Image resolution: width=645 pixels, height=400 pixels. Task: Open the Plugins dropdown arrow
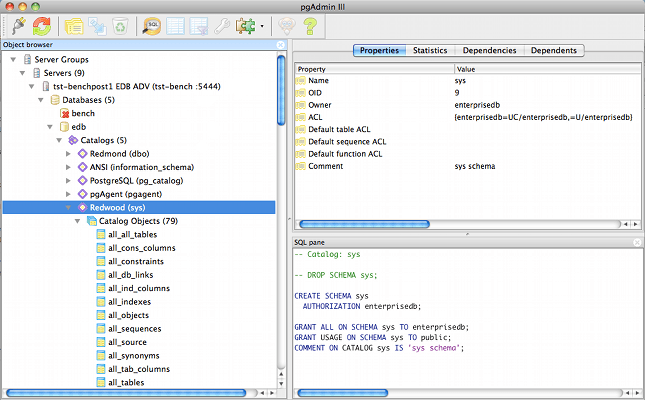(262, 27)
